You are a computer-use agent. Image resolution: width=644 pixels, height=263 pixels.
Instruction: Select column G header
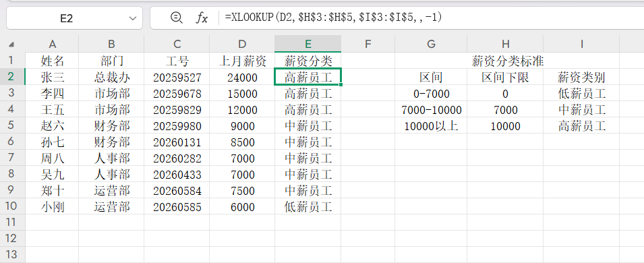coord(431,44)
